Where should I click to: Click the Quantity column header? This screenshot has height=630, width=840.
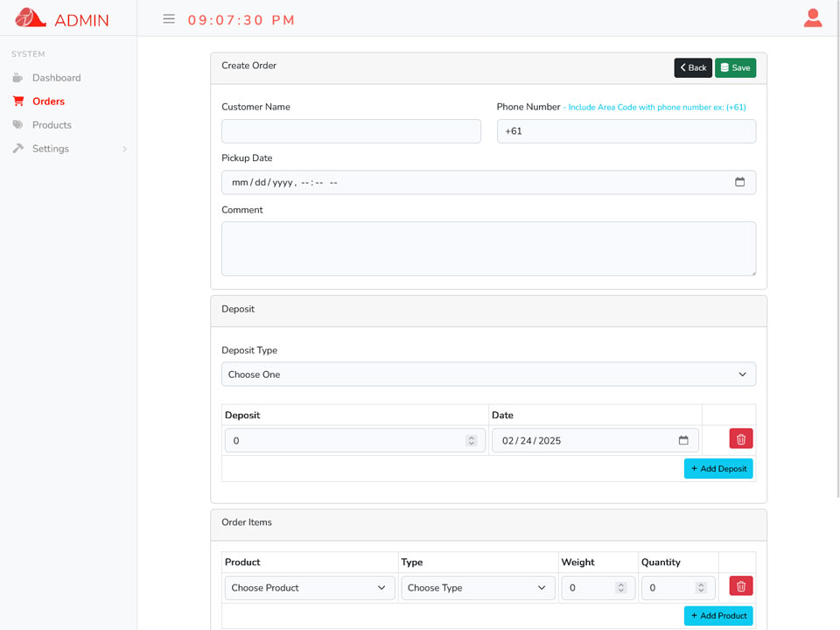click(661, 562)
